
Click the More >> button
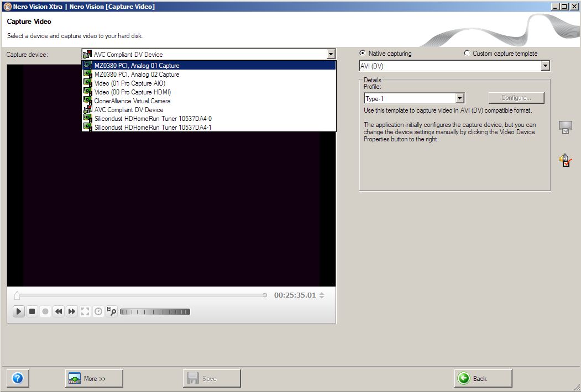pos(94,378)
